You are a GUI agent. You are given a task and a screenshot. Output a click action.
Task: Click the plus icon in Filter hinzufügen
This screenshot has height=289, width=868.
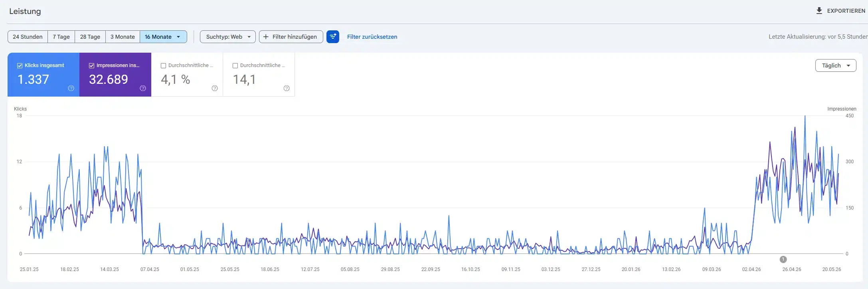266,37
